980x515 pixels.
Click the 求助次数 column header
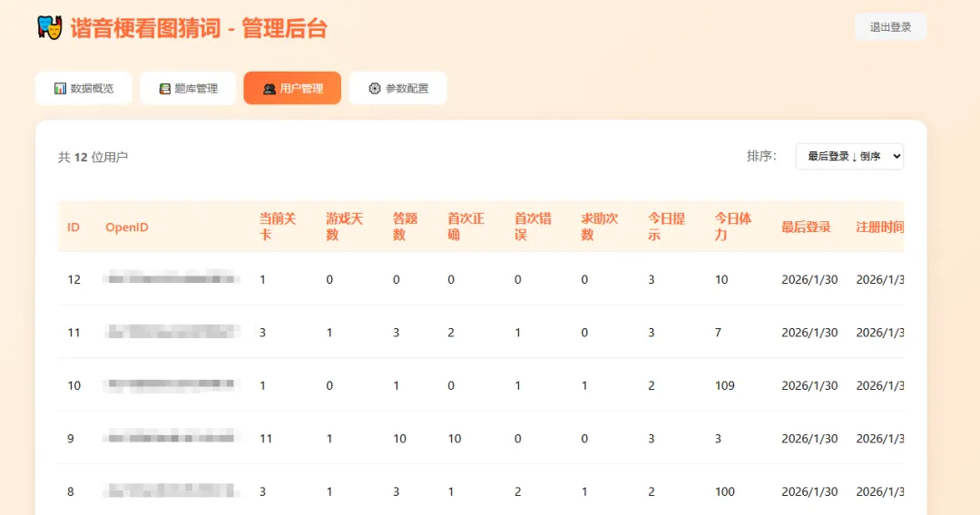(600, 227)
